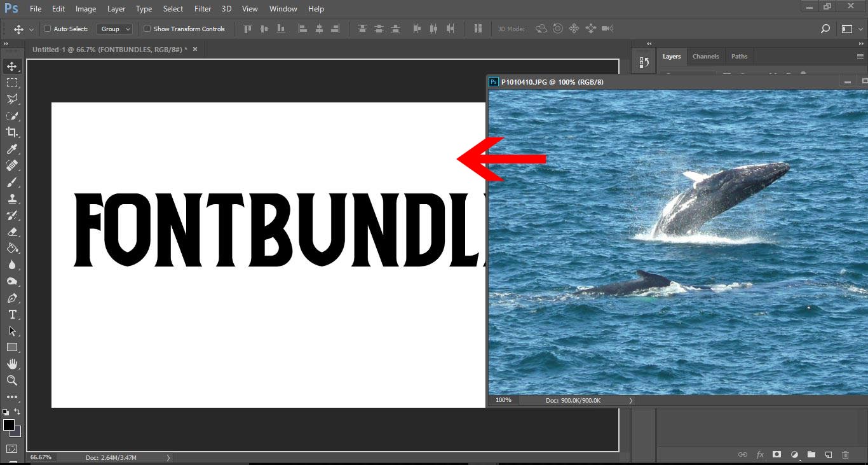Image resolution: width=868 pixels, height=465 pixels.
Task: Enable Show Transform Controls checkbox
Action: 147,29
